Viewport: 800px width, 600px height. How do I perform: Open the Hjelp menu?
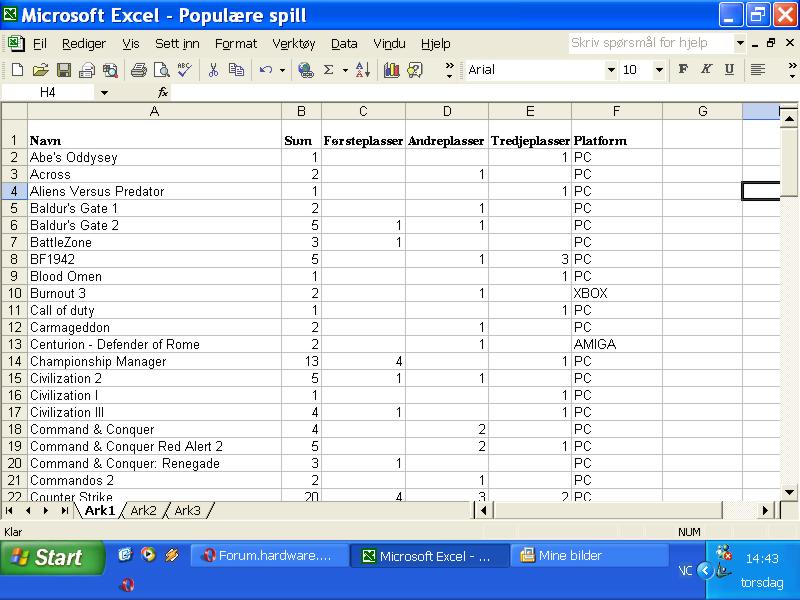(436, 44)
